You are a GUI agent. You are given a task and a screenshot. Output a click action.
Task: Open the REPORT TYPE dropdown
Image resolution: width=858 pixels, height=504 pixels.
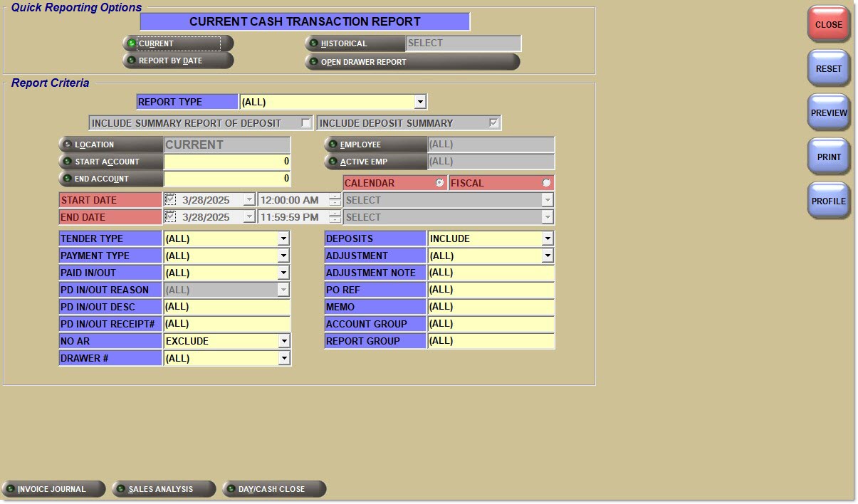(x=421, y=101)
